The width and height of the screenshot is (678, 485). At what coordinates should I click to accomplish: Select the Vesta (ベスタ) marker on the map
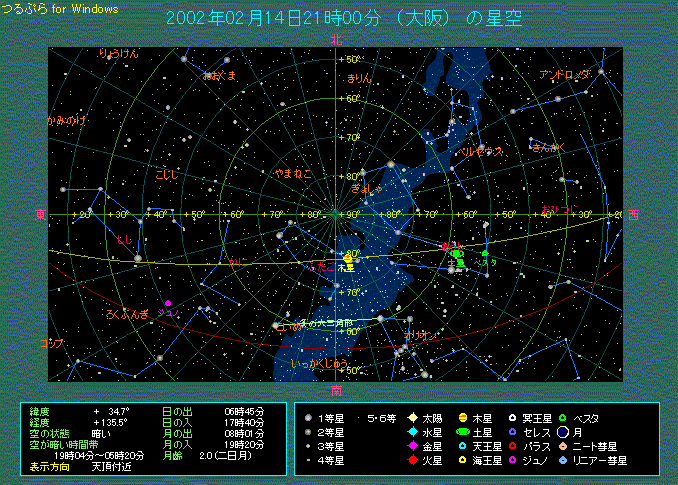pyautogui.click(x=485, y=254)
